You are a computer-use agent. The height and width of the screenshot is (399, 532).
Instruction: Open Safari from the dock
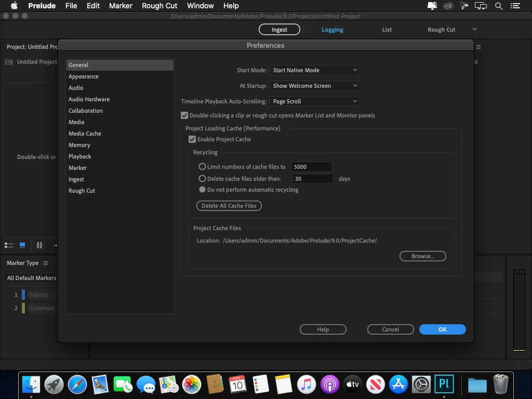pos(77,384)
